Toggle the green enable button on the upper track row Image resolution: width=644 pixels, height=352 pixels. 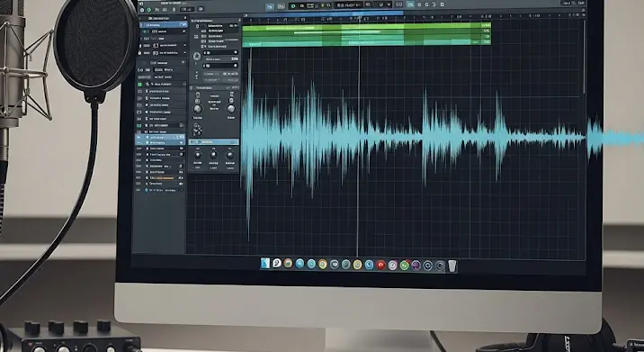[x=139, y=85]
